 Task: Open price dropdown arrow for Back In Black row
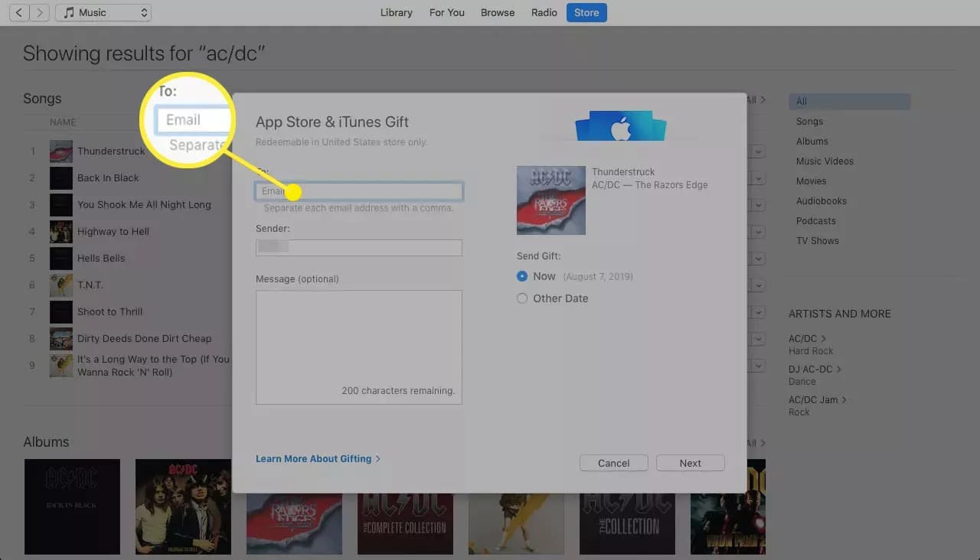759,178
